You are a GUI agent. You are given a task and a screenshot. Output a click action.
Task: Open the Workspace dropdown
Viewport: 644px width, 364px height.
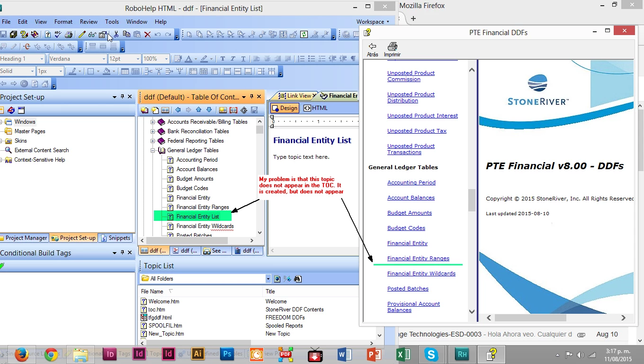[x=373, y=22]
